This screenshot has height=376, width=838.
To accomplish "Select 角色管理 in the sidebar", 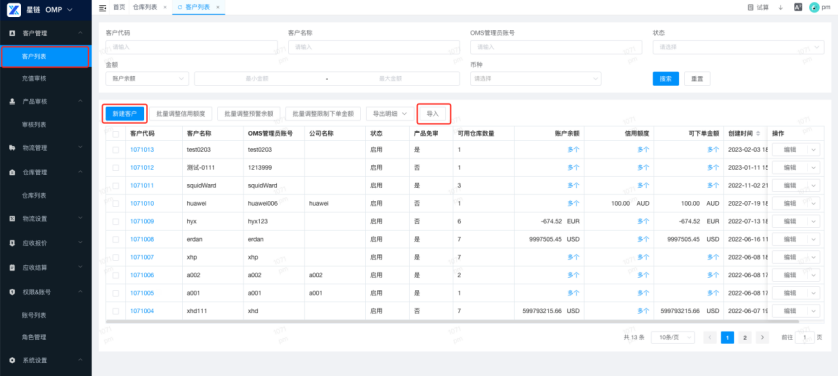I will coord(34,338).
